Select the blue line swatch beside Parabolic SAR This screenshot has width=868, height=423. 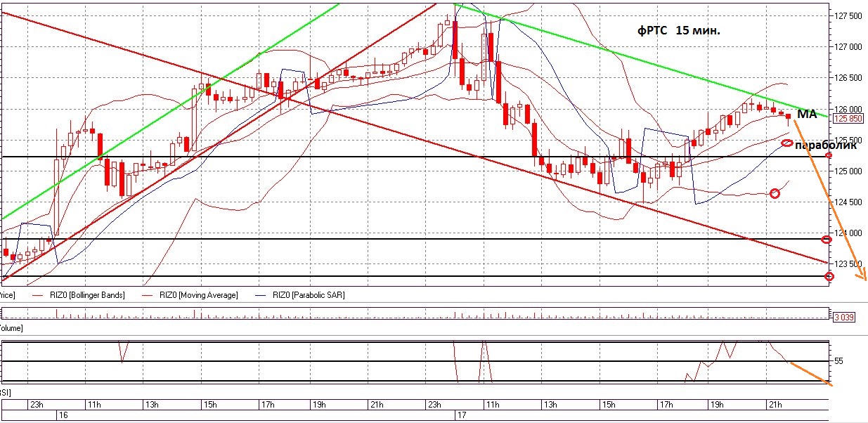(261, 296)
